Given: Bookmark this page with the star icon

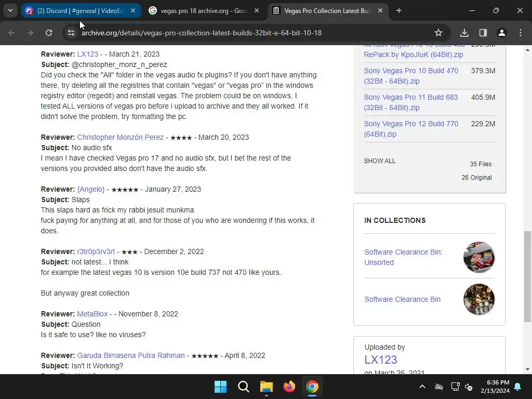Looking at the screenshot, I should point(438,33).
